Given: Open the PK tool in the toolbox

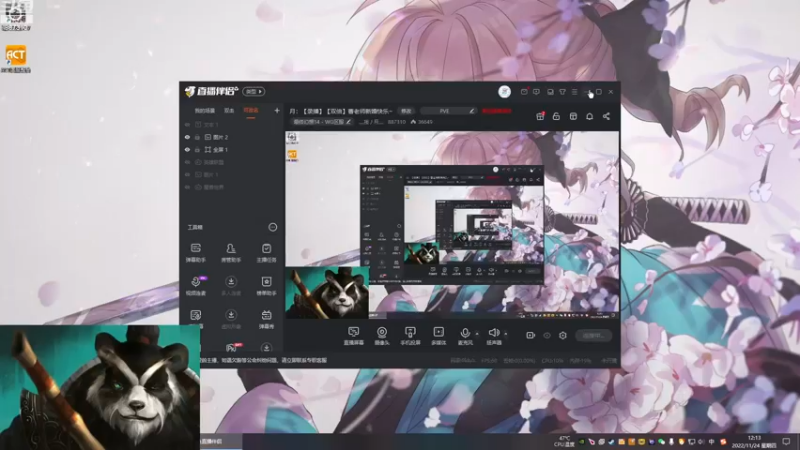Looking at the screenshot, I should tap(231, 348).
